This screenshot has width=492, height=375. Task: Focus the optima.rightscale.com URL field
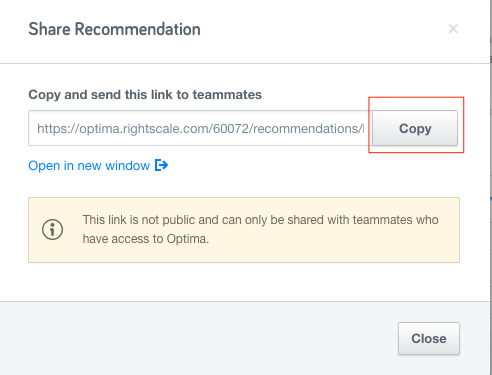pos(200,128)
